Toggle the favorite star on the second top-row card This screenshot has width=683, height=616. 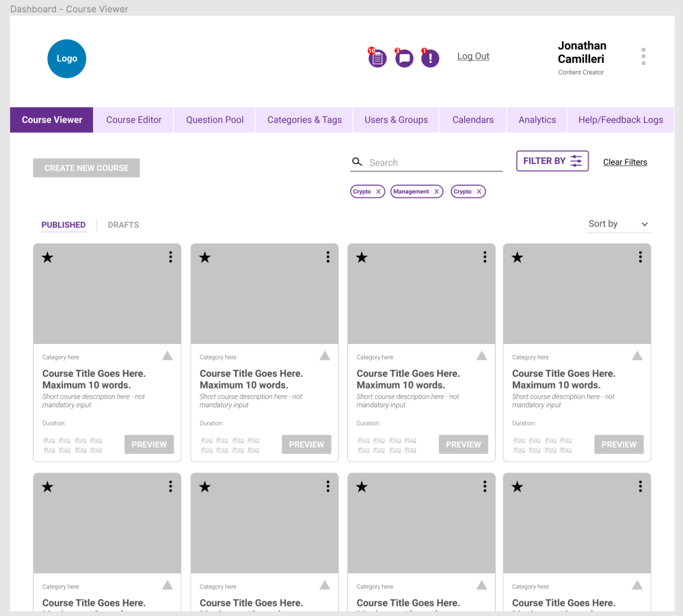tap(204, 258)
